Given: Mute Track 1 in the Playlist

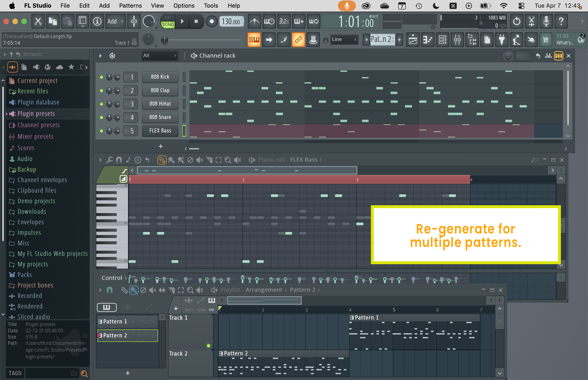Looking at the screenshot, I should [208, 345].
